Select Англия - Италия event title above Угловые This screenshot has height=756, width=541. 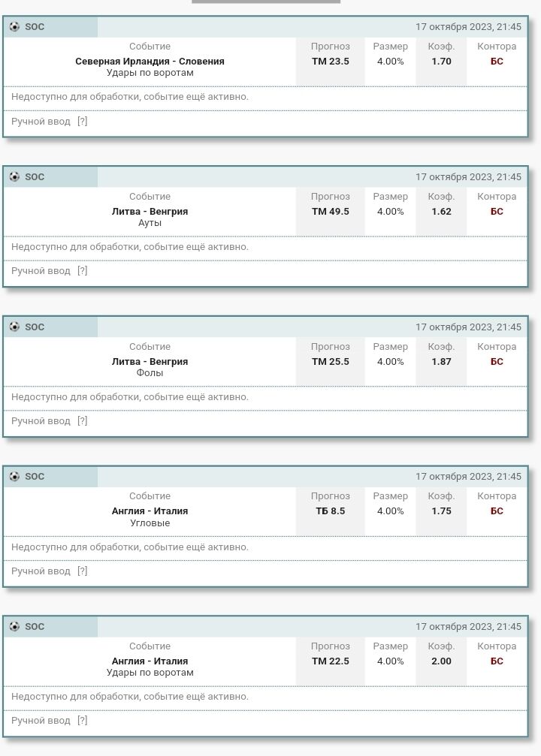[150, 511]
